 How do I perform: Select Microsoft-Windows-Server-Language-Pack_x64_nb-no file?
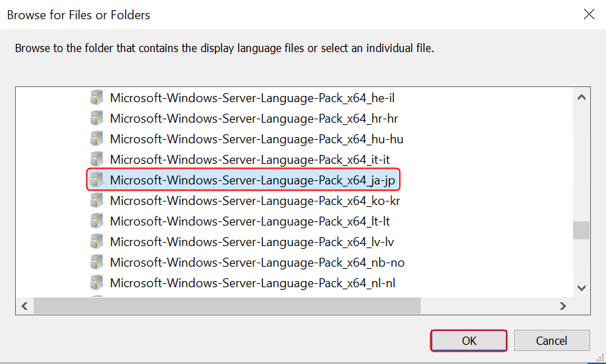tap(257, 263)
